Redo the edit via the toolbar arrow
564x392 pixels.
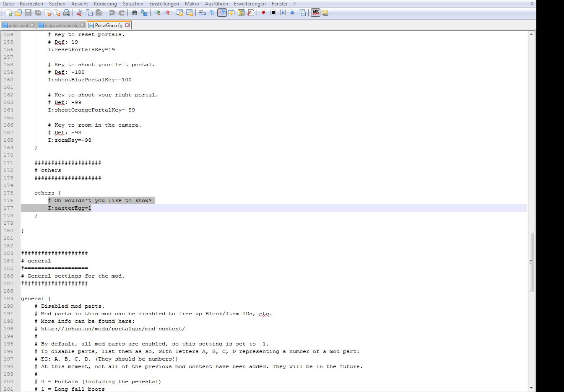(121, 13)
